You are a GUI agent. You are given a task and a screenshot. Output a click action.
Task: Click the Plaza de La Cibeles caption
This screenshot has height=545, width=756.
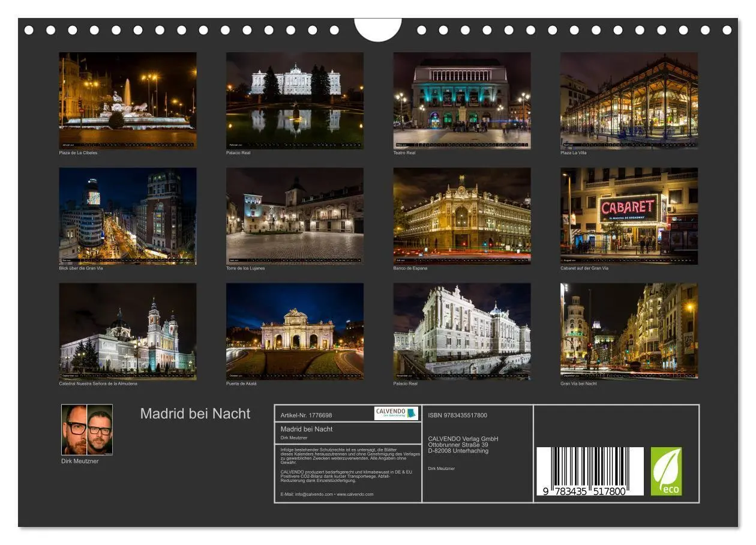tap(78, 153)
